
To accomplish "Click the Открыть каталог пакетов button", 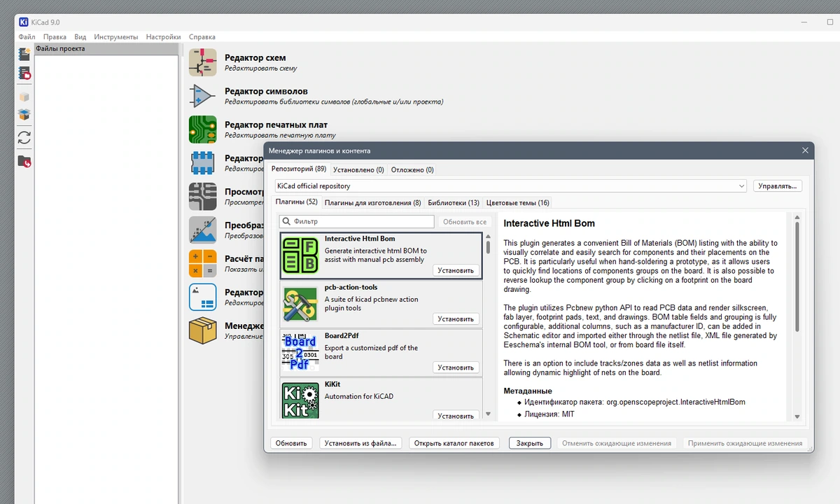I will pos(454,443).
